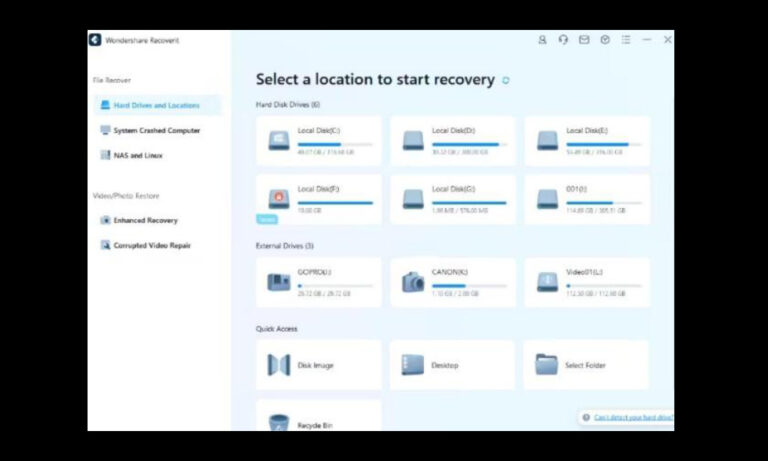Click the refresh icon beside the recovery heading
Image resolution: width=768 pixels, height=461 pixels.
pos(506,80)
